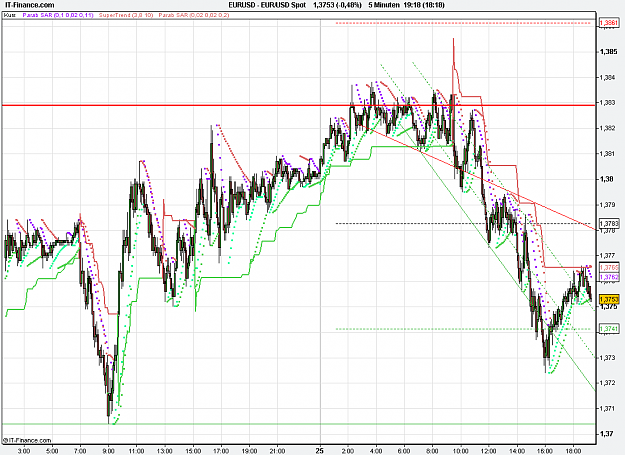625x455 pixels.
Task: Click the 1,3753 (-0,48%) quote in header
Action: click(337, 5)
